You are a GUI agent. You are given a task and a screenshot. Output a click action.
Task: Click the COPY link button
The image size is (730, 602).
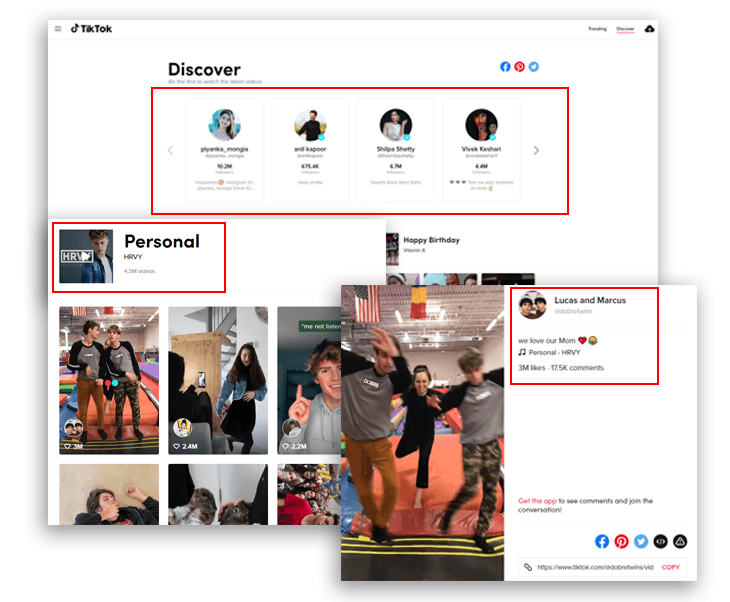pyautogui.click(x=671, y=567)
